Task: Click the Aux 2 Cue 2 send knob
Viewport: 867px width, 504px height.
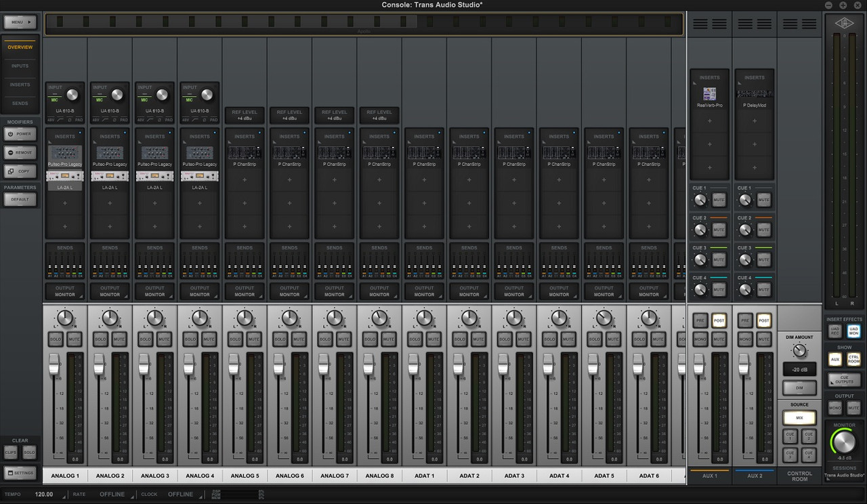Action: click(x=745, y=230)
